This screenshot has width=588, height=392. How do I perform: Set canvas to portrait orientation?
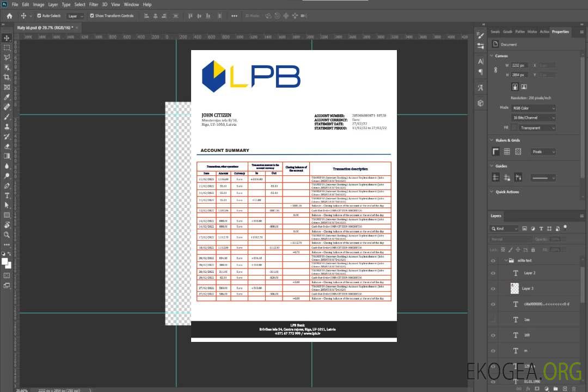(x=515, y=87)
